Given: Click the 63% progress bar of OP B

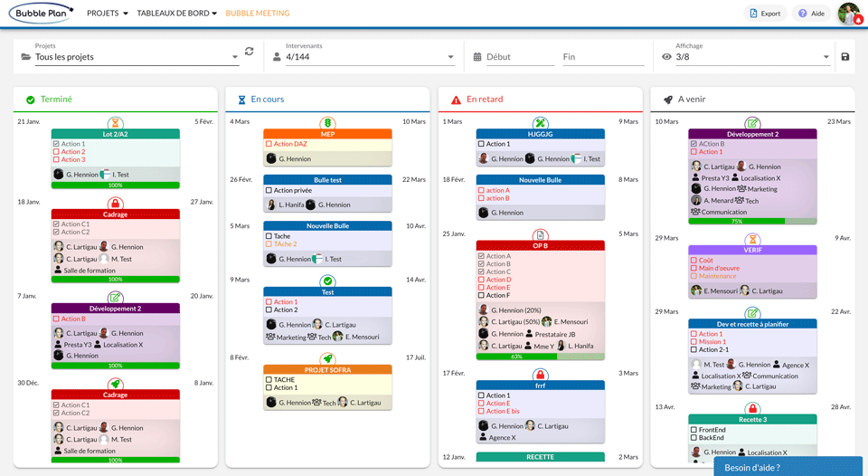Looking at the screenshot, I should tap(541, 357).
